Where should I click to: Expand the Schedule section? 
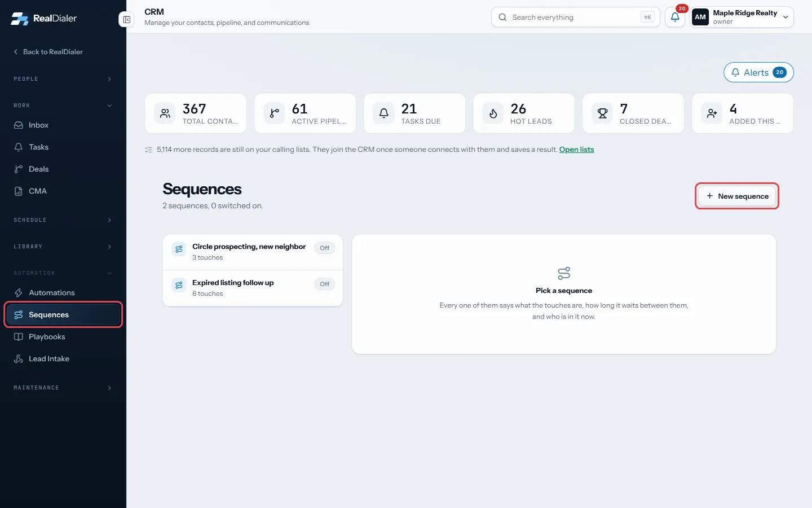click(x=63, y=220)
